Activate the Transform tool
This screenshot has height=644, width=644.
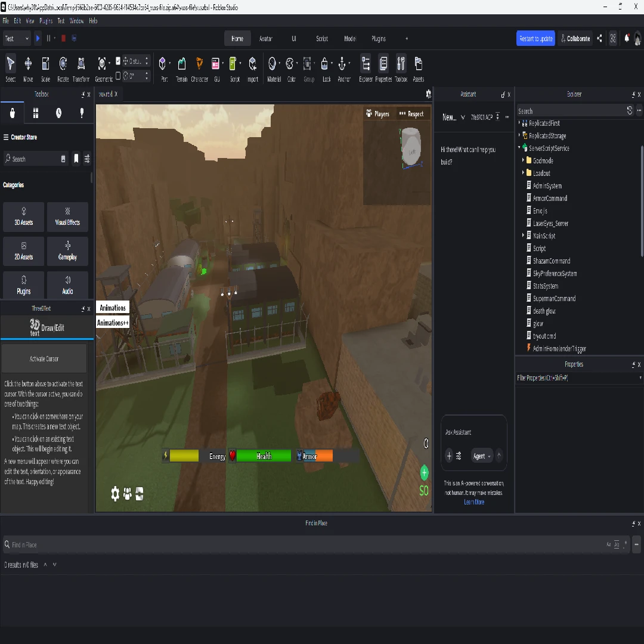[81, 68]
